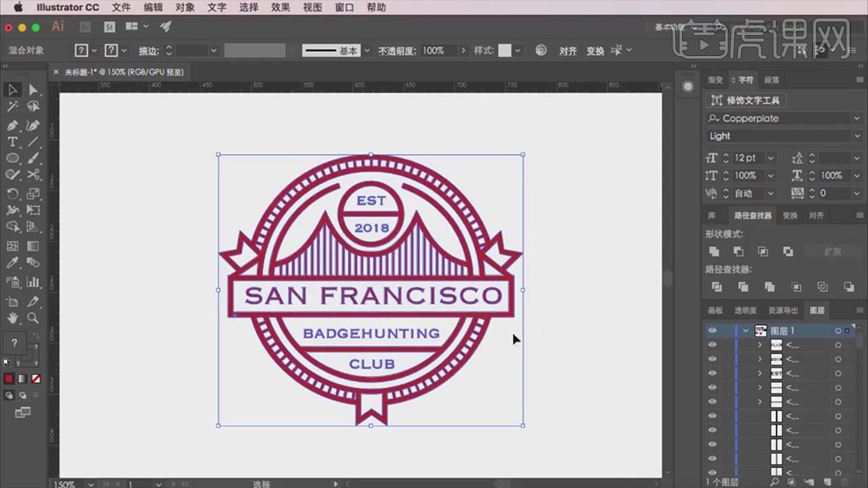Hide 图层 1 using its eye icon

pos(712,331)
